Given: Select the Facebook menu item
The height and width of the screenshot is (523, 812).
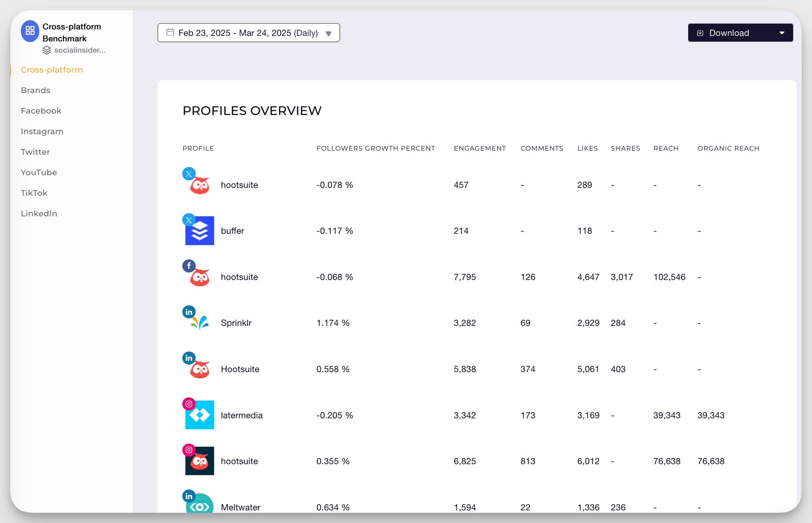Looking at the screenshot, I should [41, 111].
